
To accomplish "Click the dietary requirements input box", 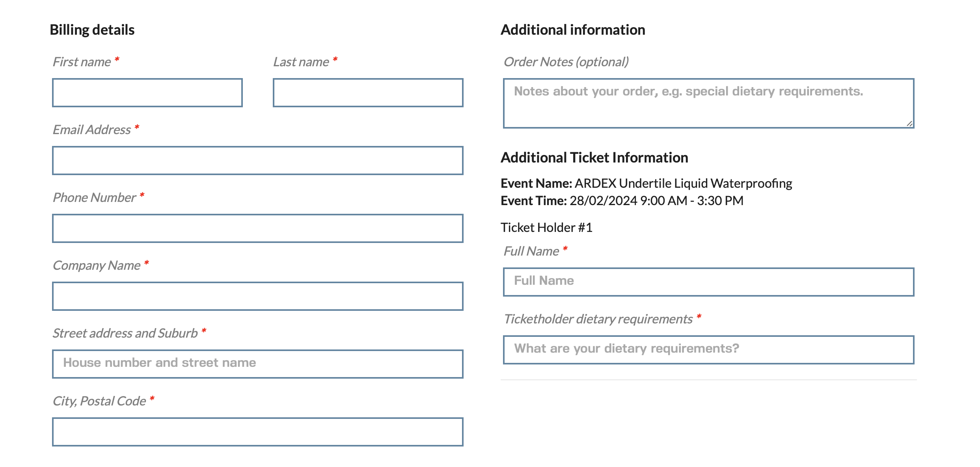I will pos(709,350).
